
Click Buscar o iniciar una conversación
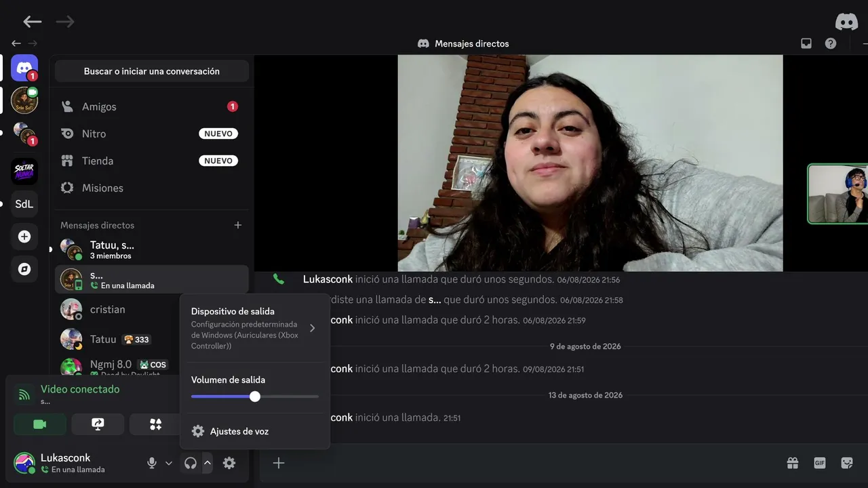[152, 71]
